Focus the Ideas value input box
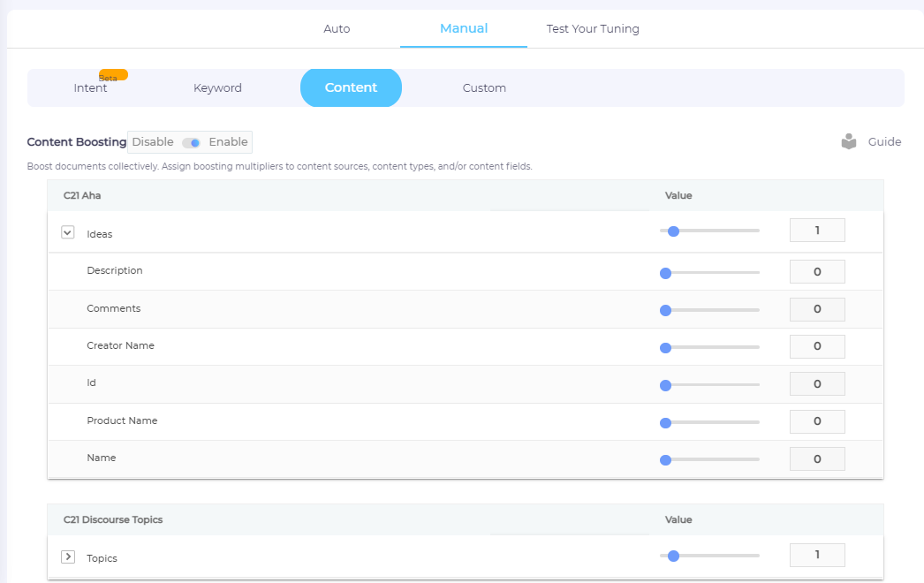The width and height of the screenshot is (924, 583). point(817,231)
